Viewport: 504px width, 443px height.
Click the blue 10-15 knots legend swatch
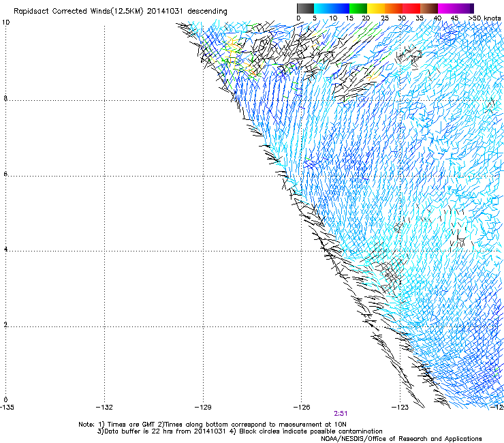click(x=341, y=8)
